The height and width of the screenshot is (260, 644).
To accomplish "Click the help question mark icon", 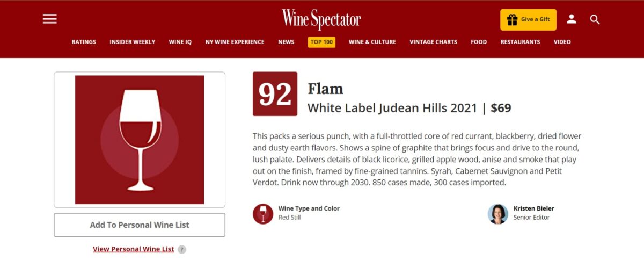I will coord(182,249).
